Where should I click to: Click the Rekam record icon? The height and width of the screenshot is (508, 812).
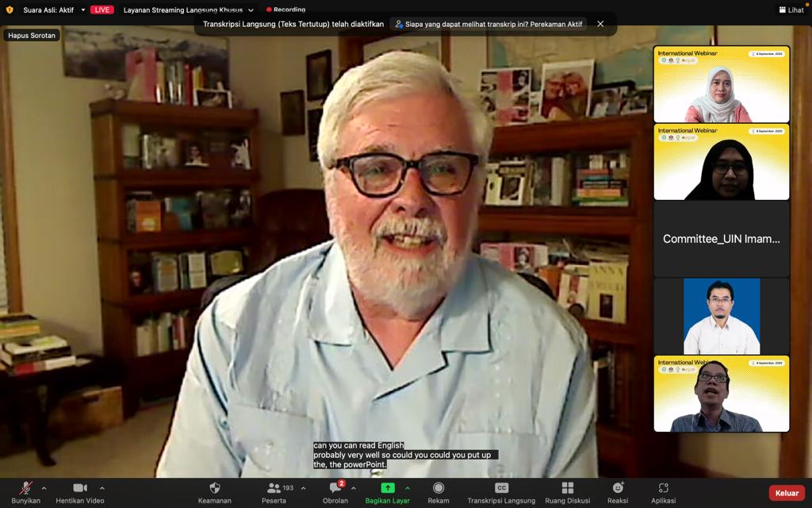pos(439,488)
